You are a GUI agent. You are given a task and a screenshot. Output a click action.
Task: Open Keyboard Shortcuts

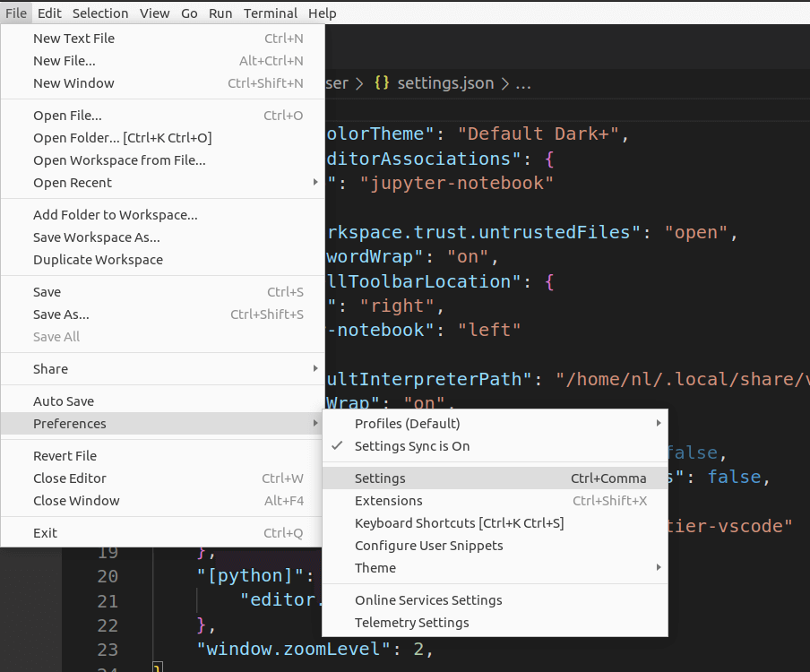pyautogui.click(x=495, y=523)
